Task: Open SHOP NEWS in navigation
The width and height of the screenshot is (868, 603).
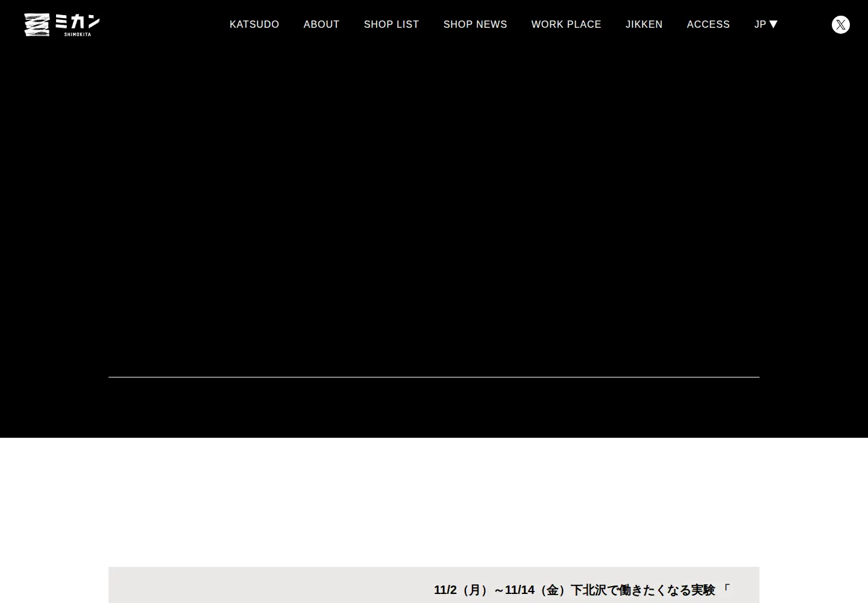Action: (x=475, y=24)
